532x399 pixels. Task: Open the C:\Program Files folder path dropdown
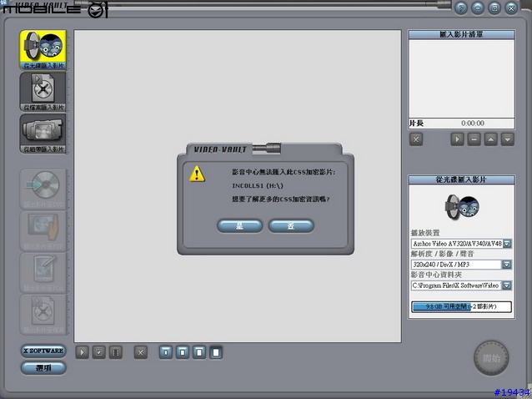point(507,285)
